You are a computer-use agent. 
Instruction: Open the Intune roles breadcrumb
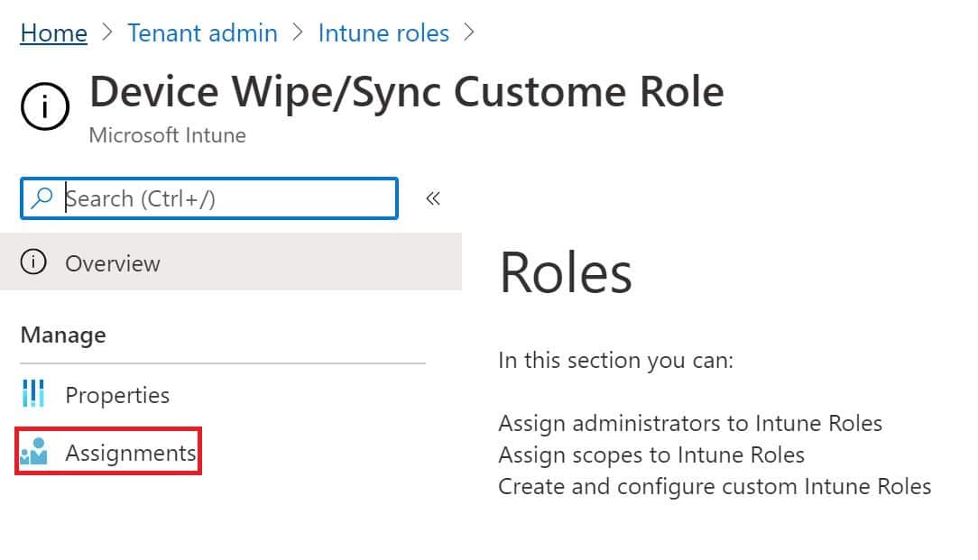click(383, 32)
